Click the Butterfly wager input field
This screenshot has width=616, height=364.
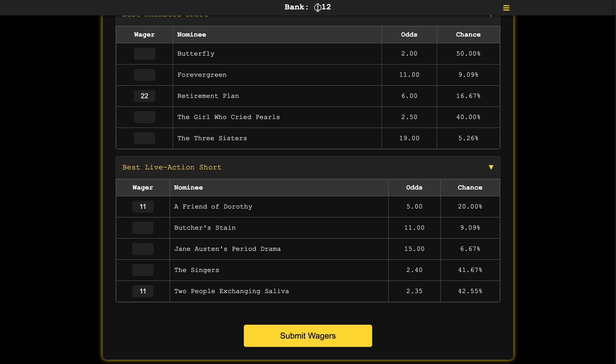(144, 54)
